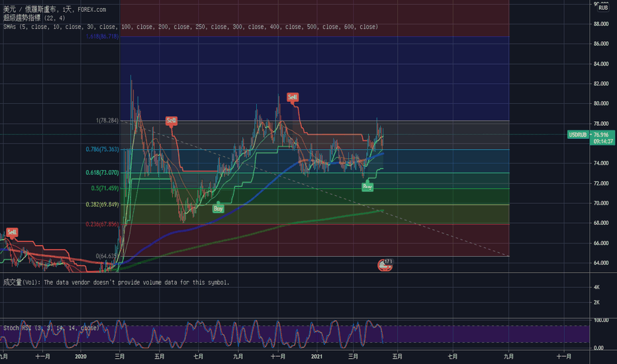Viewport: 617px width, 364px height.
Task: Select the green USDRUB price tag
Action: (x=578, y=135)
